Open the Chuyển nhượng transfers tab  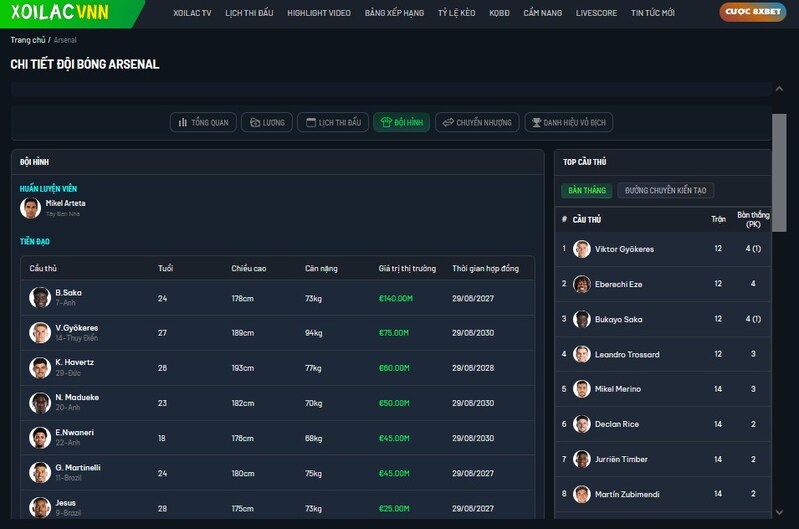[x=477, y=123]
